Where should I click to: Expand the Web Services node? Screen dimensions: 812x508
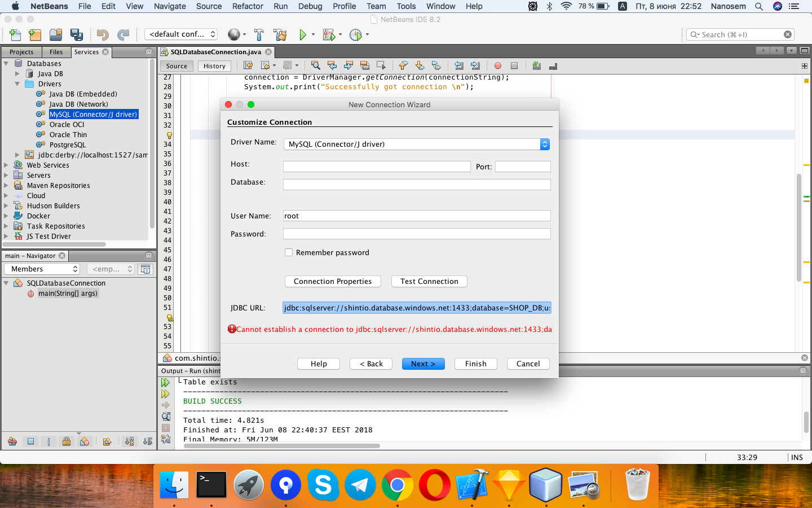pyautogui.click(x=7, y=165)
